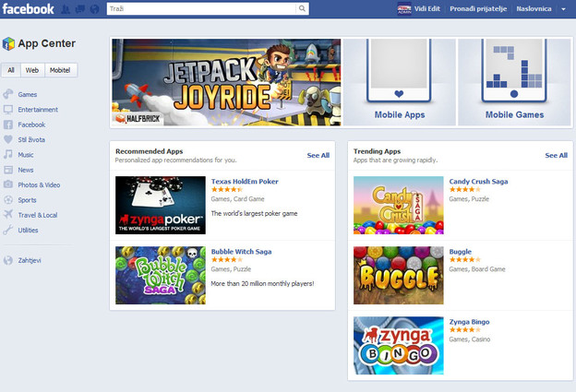Click the App Center cube icon
Screen dimensions: 576x392
[8, 43]
